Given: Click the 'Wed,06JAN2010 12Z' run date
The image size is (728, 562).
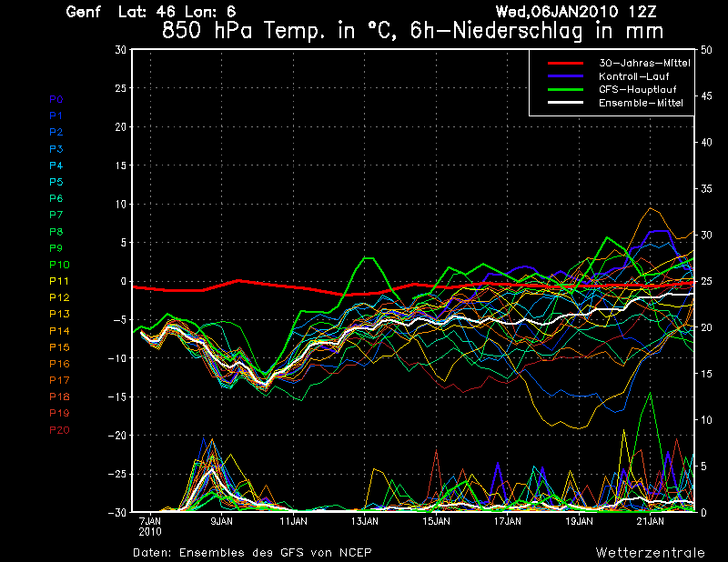Looking at the screenshot, I should point(576,12).
